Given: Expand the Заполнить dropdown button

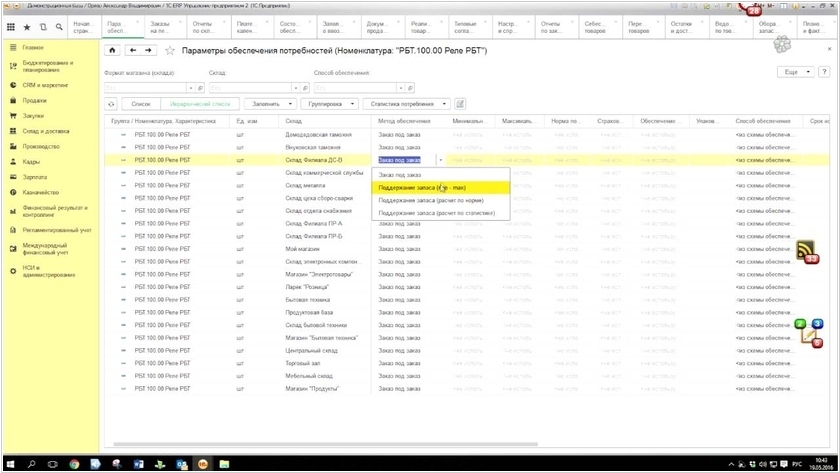Looking at the screenshot, I should (271, 103).
